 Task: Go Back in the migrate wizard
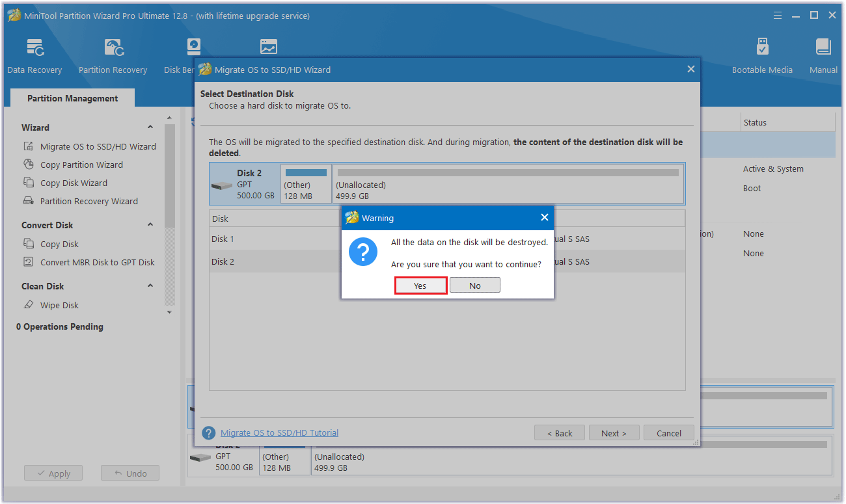559,433
